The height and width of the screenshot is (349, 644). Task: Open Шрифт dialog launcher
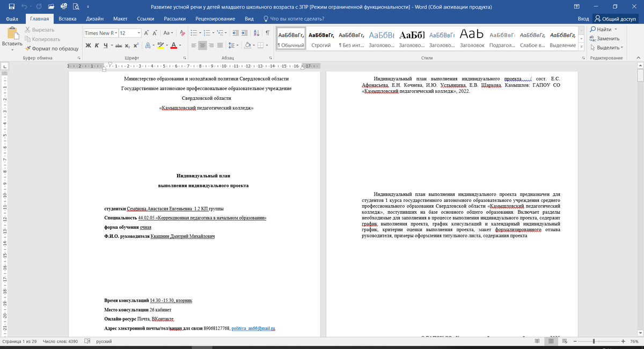[184, 57]
